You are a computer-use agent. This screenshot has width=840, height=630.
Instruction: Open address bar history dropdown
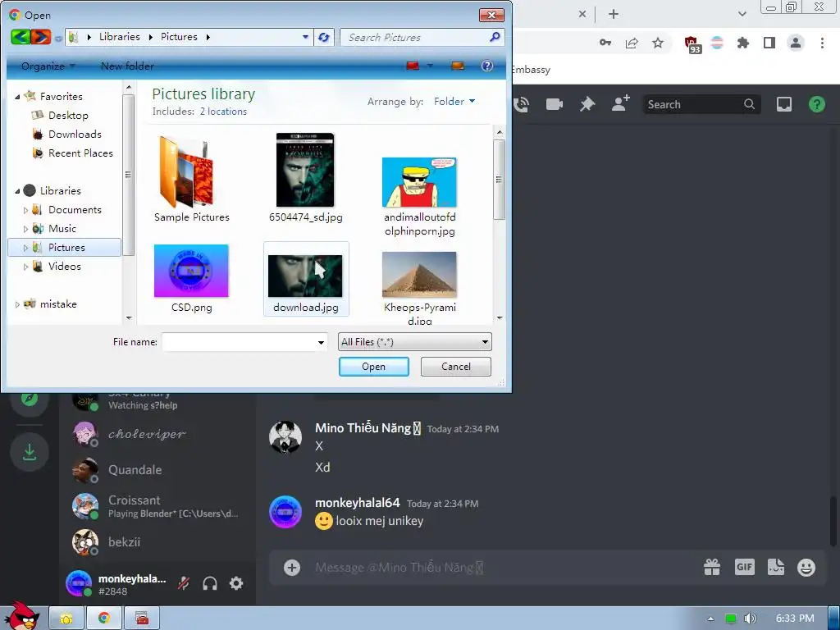pos(305,37)
